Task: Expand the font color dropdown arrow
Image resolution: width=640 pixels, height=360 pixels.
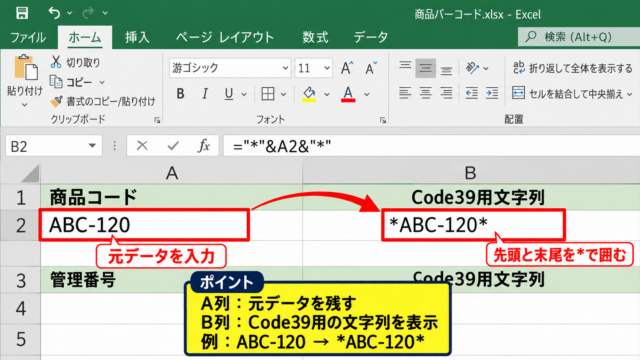Action: [x=367, y=94]
